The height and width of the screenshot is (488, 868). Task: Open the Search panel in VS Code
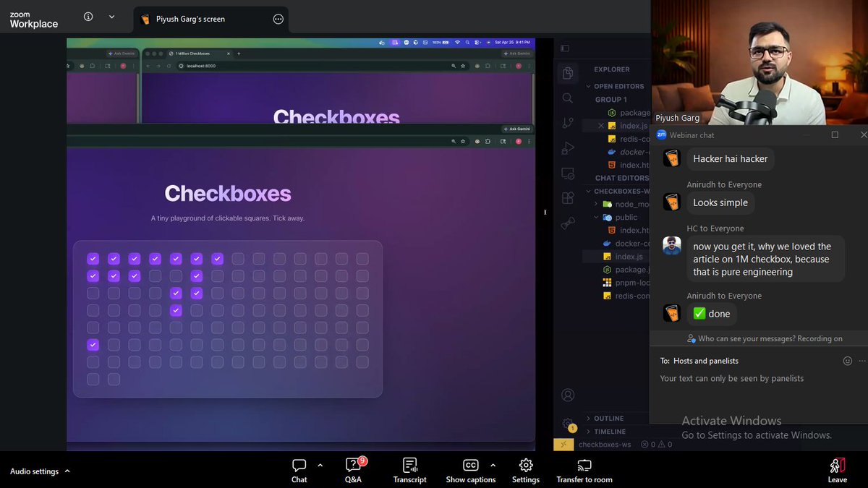(567, 98)
